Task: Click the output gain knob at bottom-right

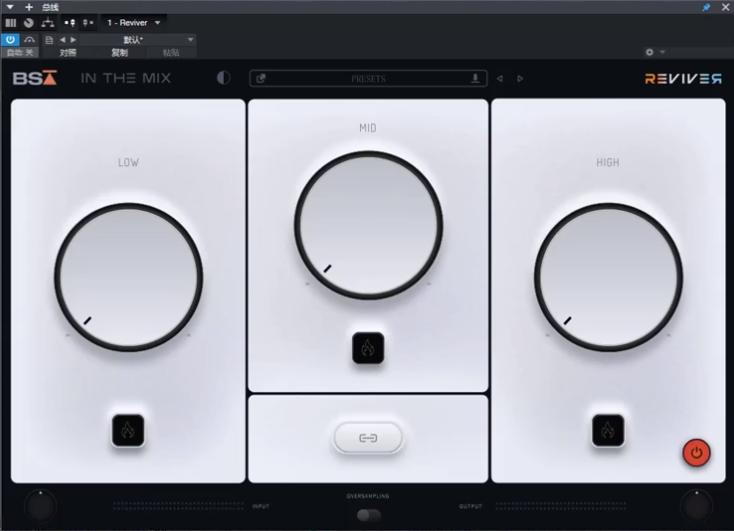Action: (x=697, y=506)
